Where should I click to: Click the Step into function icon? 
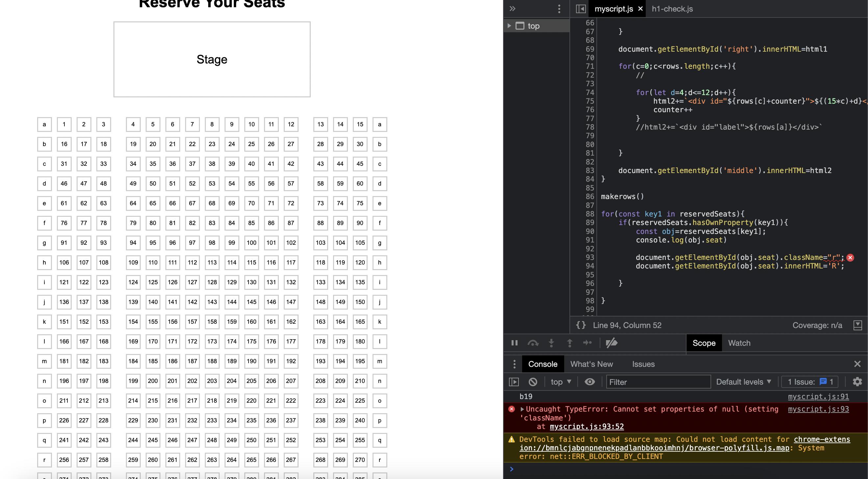(x=551, y=343)
